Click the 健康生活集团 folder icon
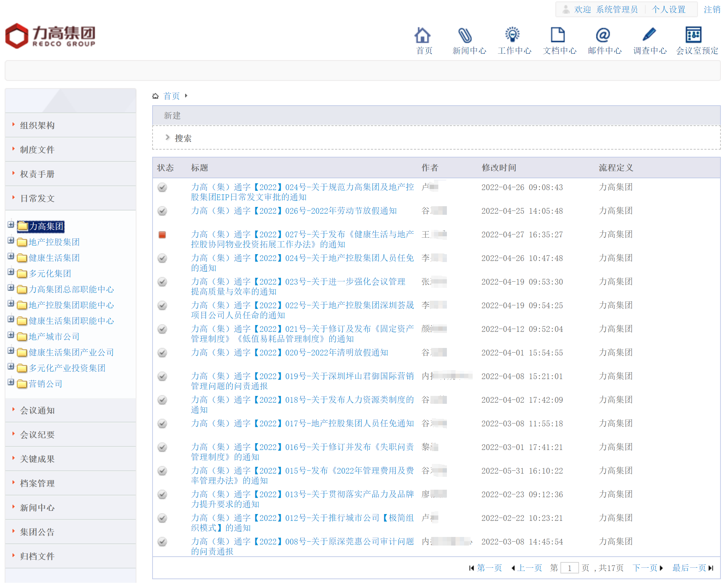Viewport: 728px width, 586px height. point(22,258)
